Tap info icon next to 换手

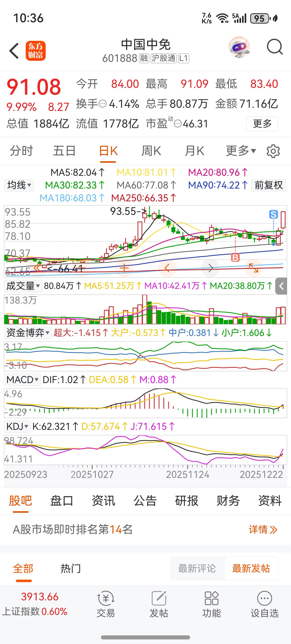click(x=103, y=103)
